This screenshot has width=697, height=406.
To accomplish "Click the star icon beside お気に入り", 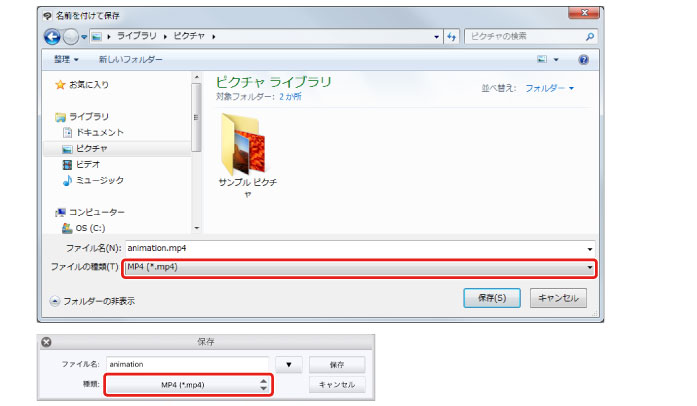I will coord(60,84).
